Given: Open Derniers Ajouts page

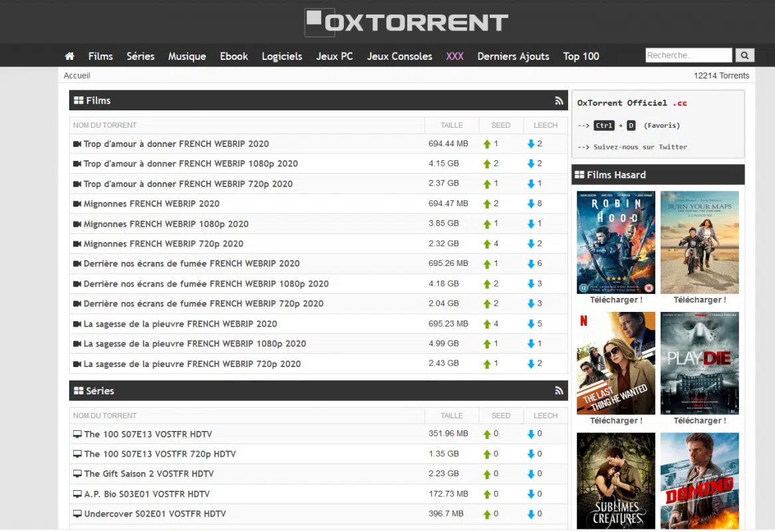Looking at the screenshot, I should click(x=513, y=57).
